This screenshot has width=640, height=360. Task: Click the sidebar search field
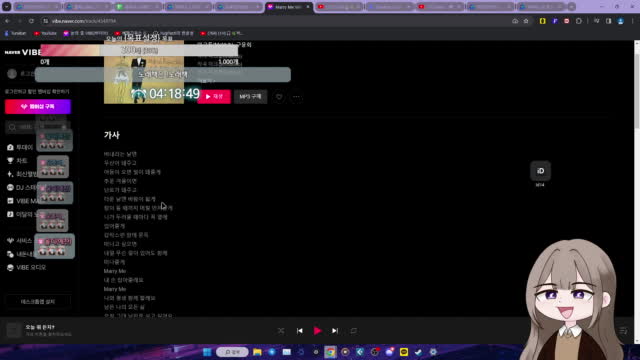pyautogui.click(x=37, y=127)
